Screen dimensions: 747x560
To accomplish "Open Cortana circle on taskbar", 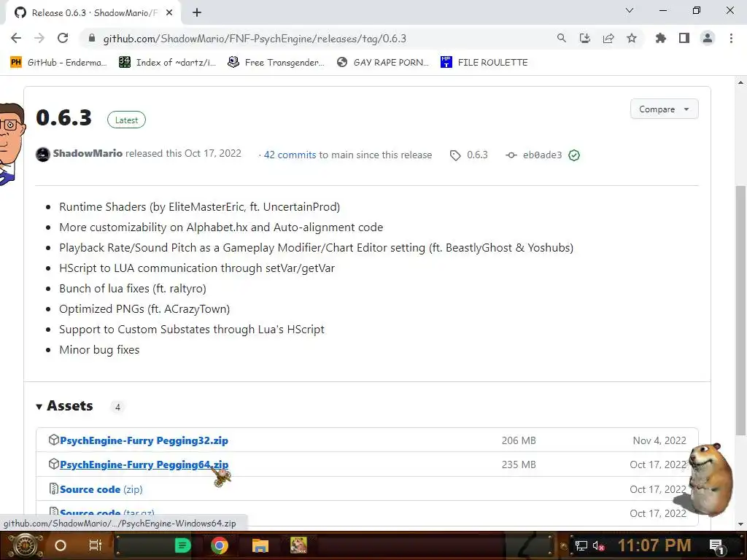I will pos(61,545).
